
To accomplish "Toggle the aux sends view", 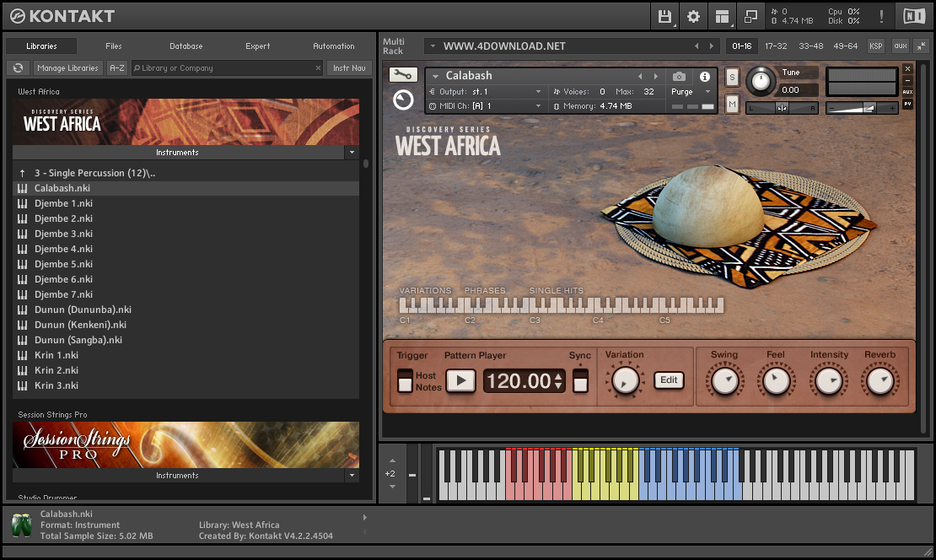I will pyautogui.click(x=901, y=46).
